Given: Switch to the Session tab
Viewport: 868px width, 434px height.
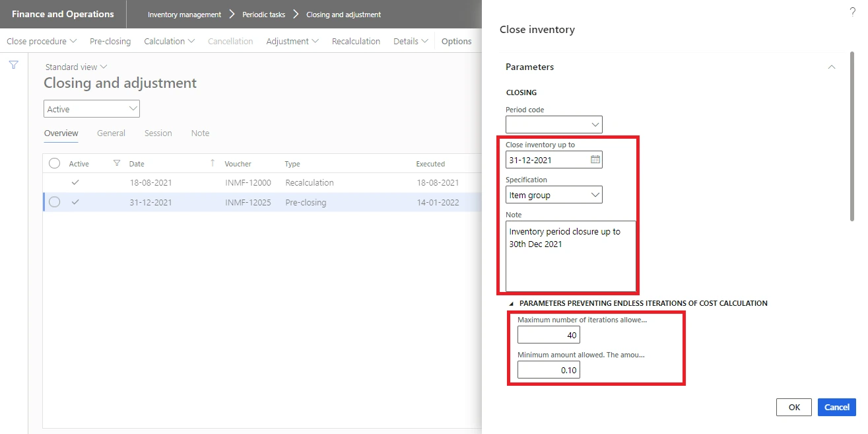Looking at the screenshot, I should click(158, 133).
